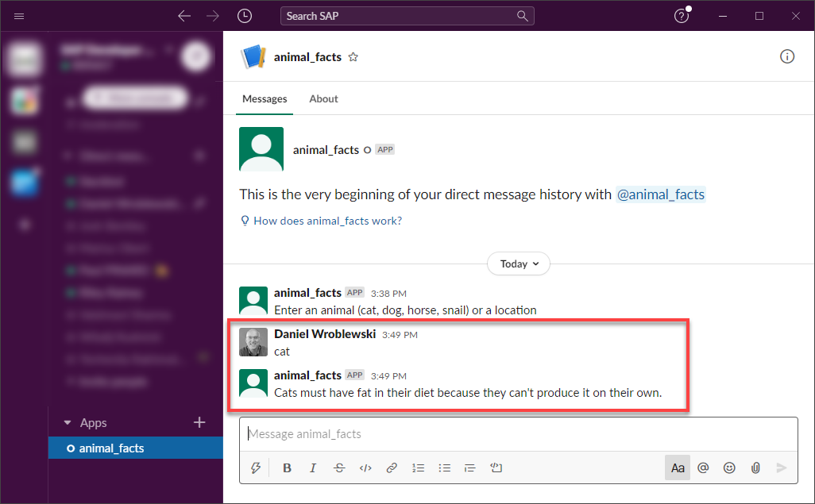Open the @animal_facts mention link
815x504 pixels.
[x=661, y=194]
